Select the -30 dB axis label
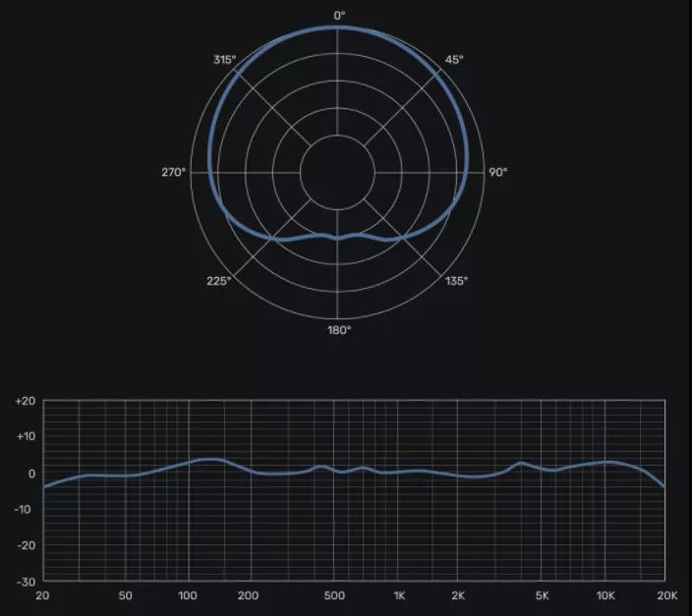The width and height of the screenshot is (692, 616). point(28,582)
